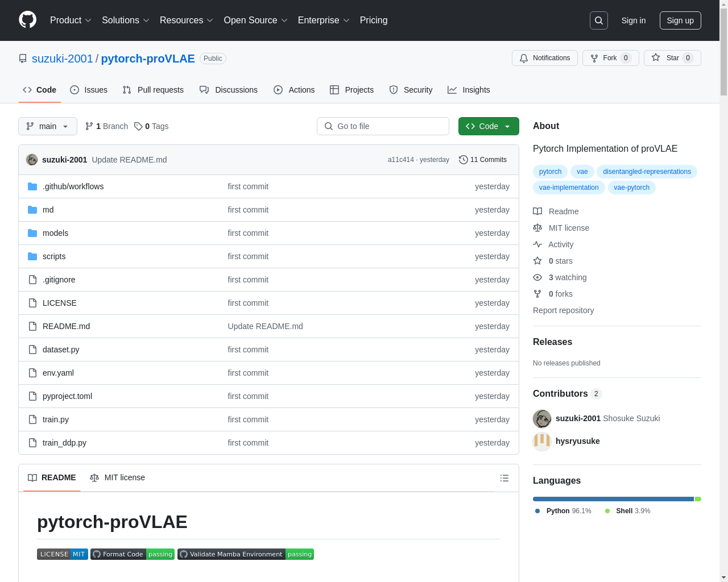
Task: Open the search magnifier button
Action: 599,20
